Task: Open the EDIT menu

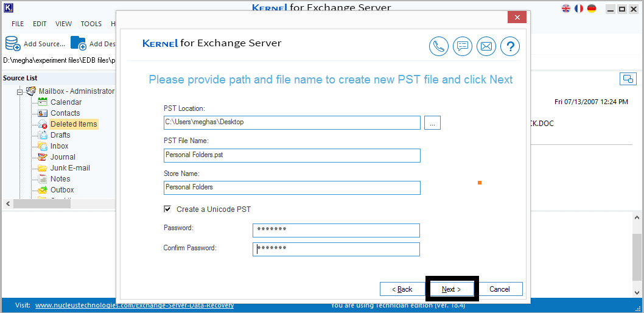Action: (40, 24)
